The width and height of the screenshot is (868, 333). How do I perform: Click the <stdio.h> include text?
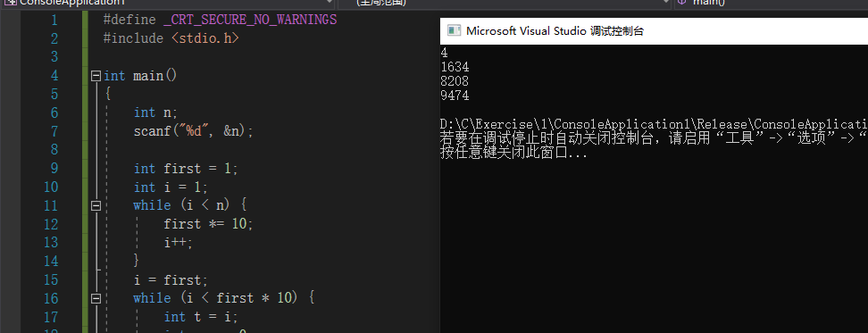click(204, 38)
